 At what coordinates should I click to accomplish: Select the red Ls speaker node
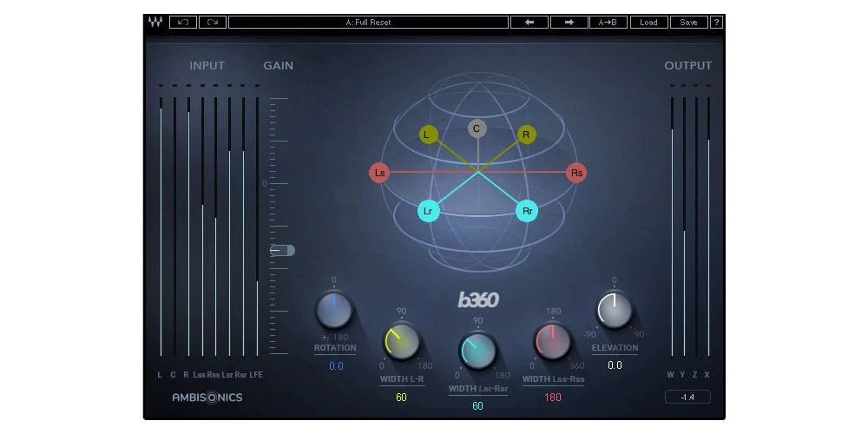coord(380,173)
